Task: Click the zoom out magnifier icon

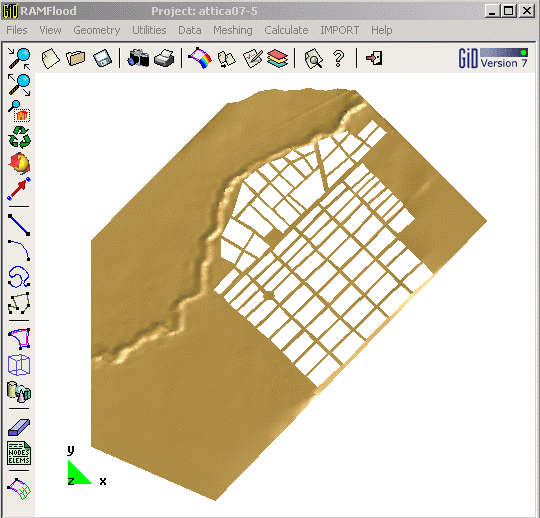Action: [19, 85]
